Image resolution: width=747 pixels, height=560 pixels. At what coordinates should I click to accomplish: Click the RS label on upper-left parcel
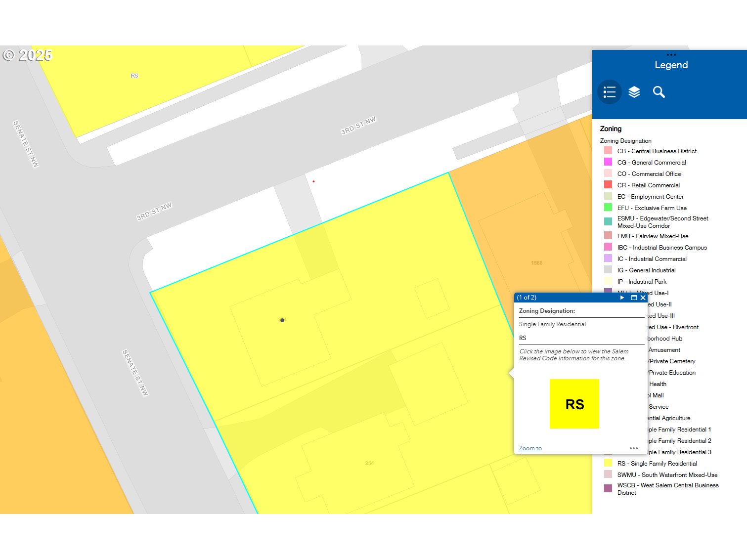coord(134,76)
